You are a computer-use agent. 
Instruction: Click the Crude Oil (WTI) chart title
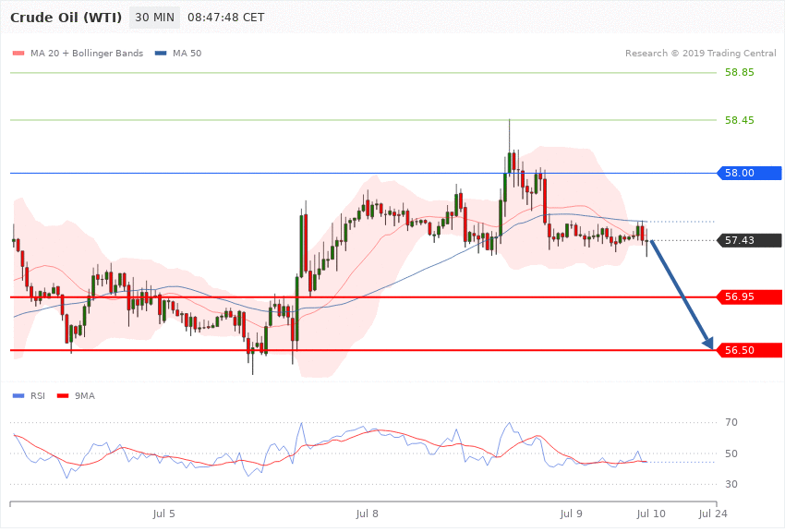66,18
